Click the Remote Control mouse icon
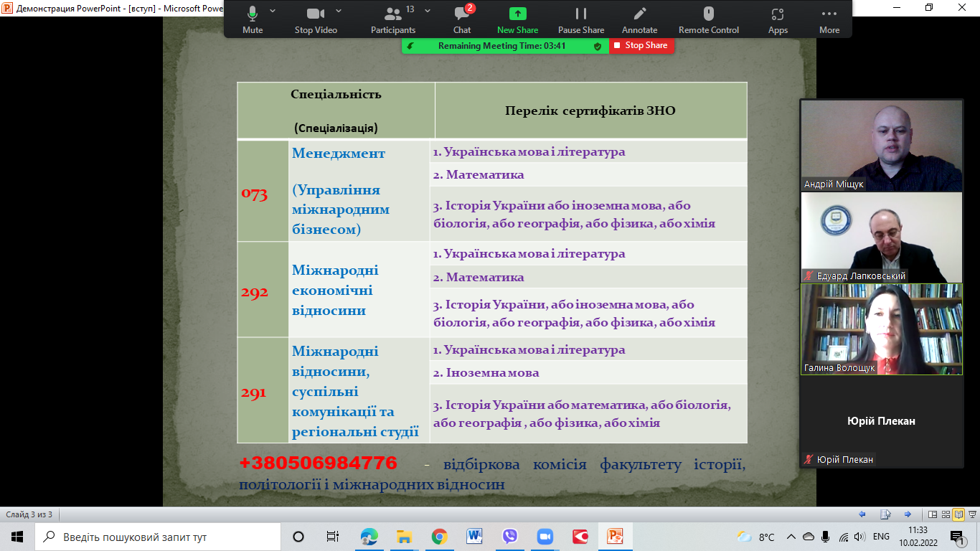The image size is (980, 551). 708,19
